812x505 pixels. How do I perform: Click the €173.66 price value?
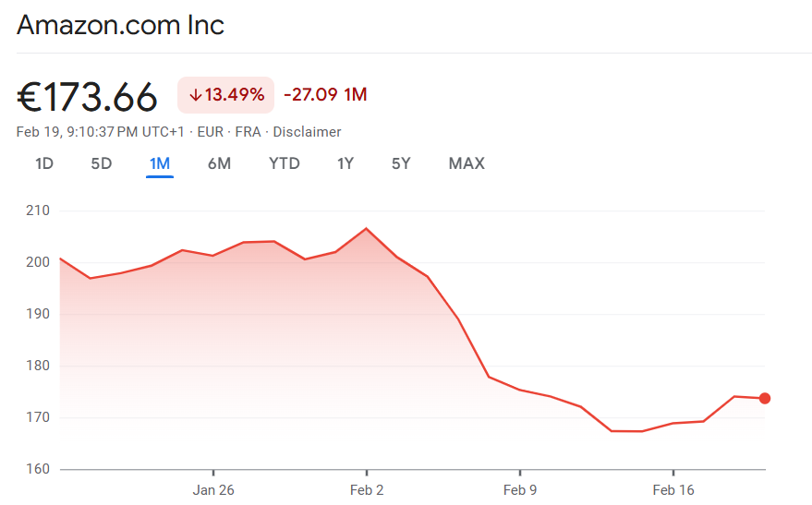(x=88, y=96)
